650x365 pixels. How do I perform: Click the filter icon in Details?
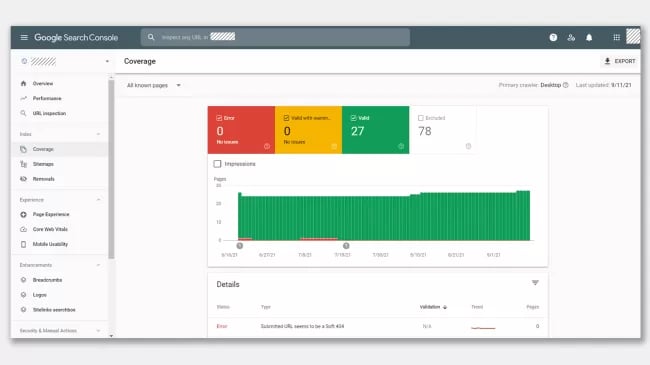535,283
